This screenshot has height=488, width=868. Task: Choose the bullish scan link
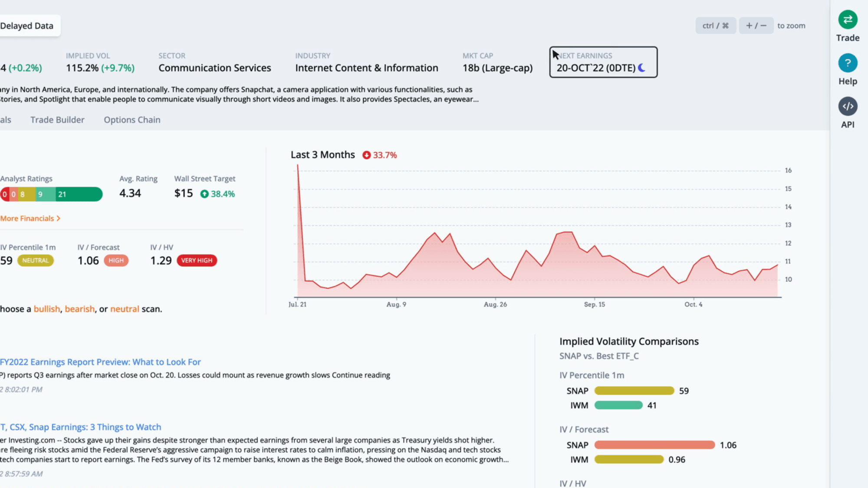point(47,309)
